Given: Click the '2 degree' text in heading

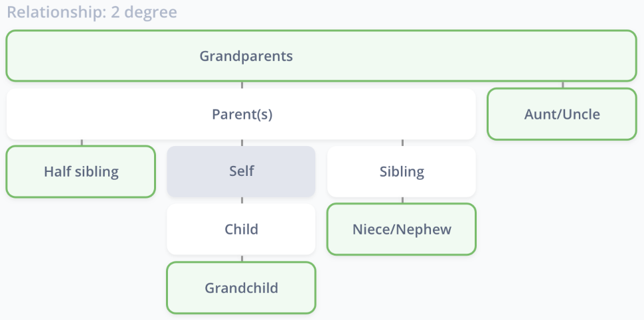Looking at the screenshot, I should (144, 12).
